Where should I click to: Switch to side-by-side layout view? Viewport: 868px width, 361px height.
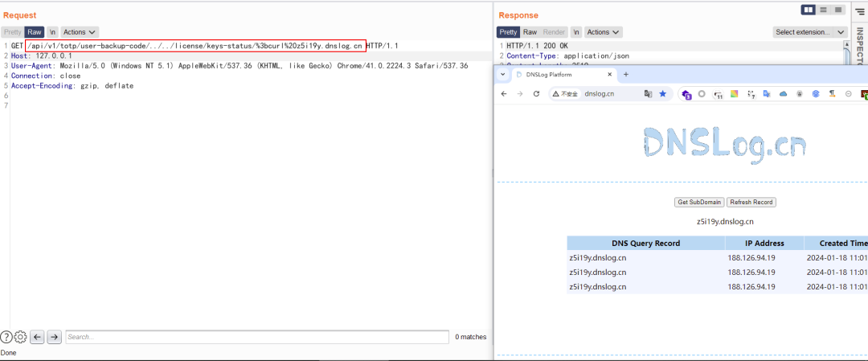click(x=809, y=10)
